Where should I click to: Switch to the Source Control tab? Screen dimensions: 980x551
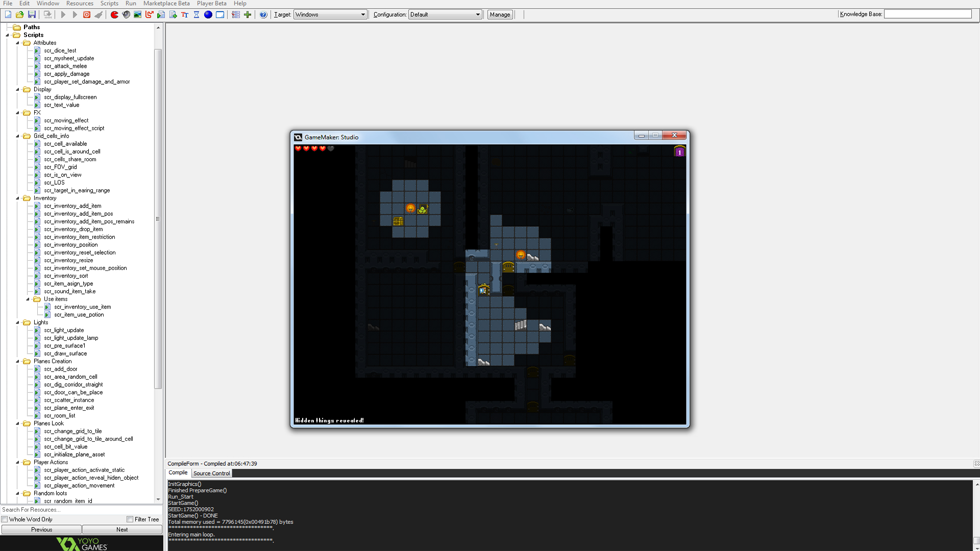[x=211, y=473]
